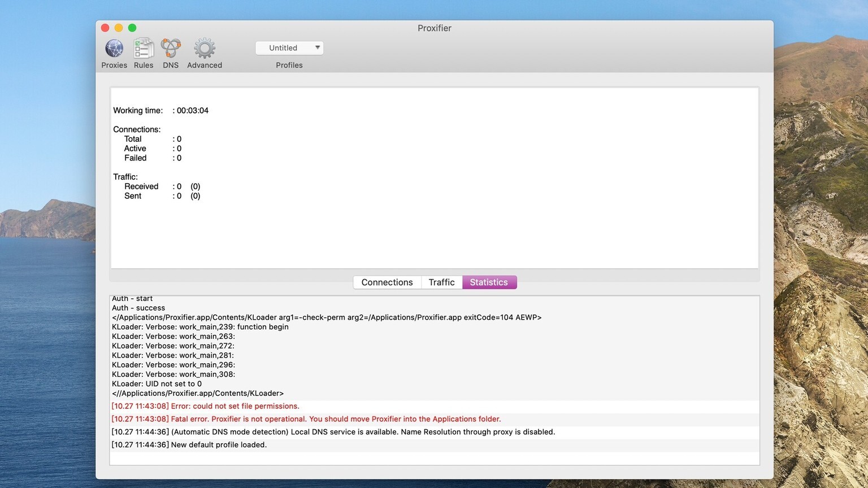Click the 'work_main,272:' log line

(173, 346)
